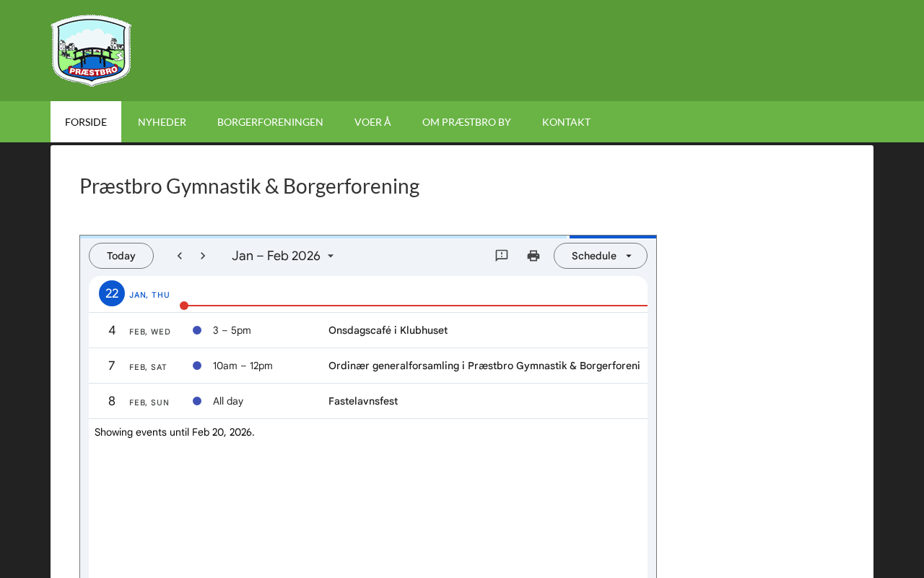Go to the Voer Å page
924x578 pixels.
point(372,122)
